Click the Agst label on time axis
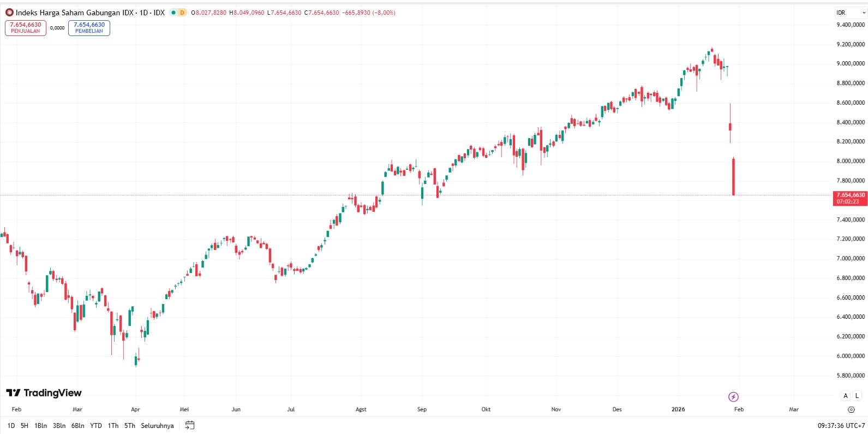868x434 pixels. [x=361, y=409]
